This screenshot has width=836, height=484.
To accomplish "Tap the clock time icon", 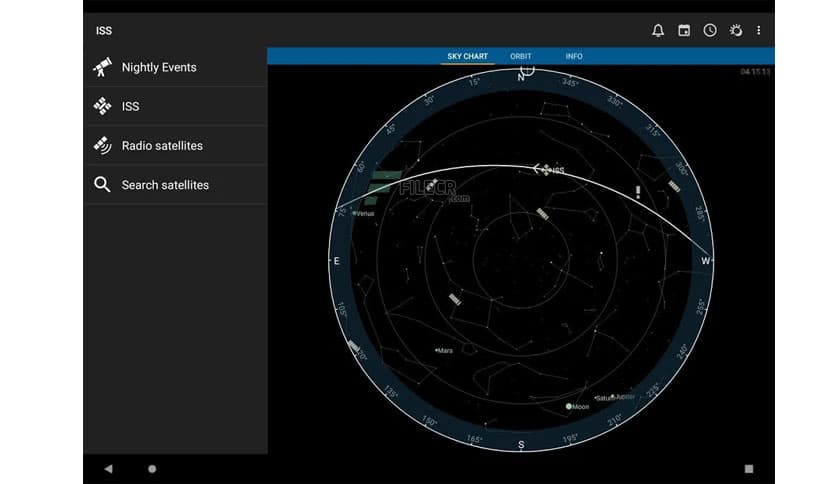I will 710,30.
